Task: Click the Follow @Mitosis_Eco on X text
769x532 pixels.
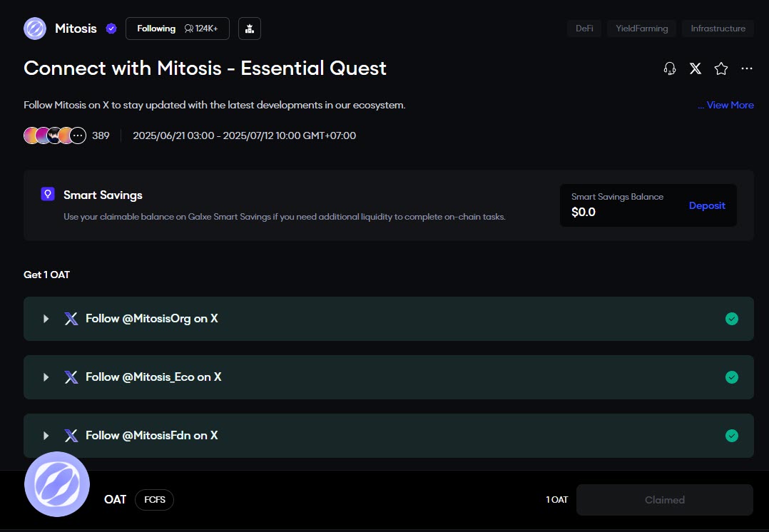Action: [153, 377]
